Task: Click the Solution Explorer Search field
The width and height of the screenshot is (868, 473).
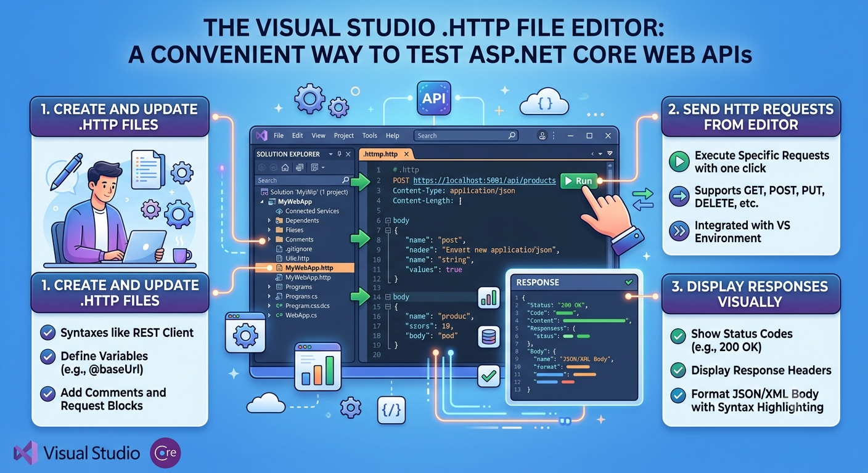Action: 303,180
